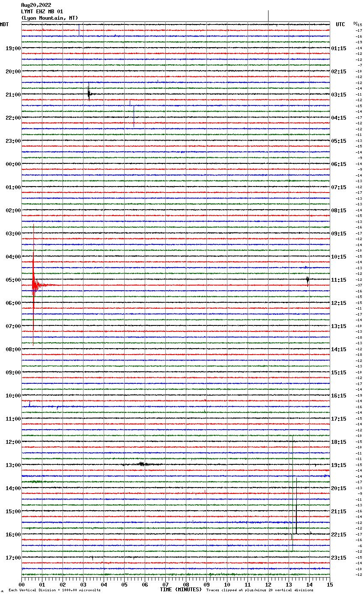The height and width of the screenshot is (596, 364).
Task: Click the 15 minute tick label
Action: 330,584
